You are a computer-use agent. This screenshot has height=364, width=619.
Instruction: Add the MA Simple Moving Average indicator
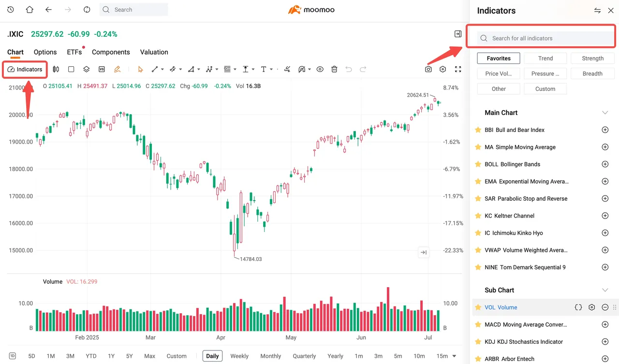(x=604, y=147)
